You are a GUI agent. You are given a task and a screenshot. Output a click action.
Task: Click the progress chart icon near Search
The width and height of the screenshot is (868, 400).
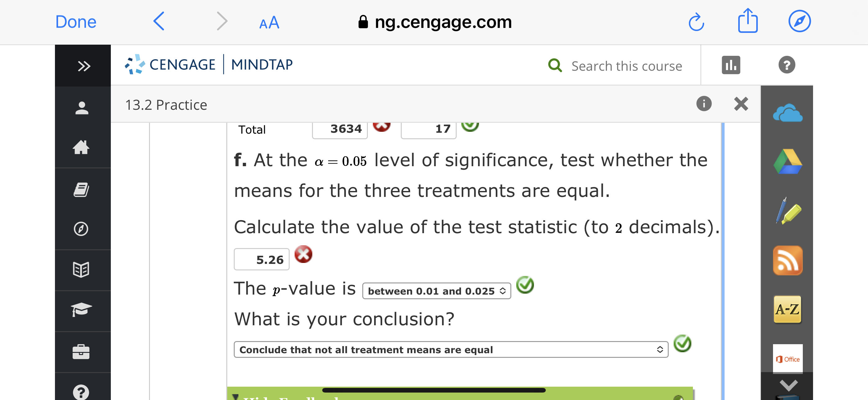[x=730, y=65]
